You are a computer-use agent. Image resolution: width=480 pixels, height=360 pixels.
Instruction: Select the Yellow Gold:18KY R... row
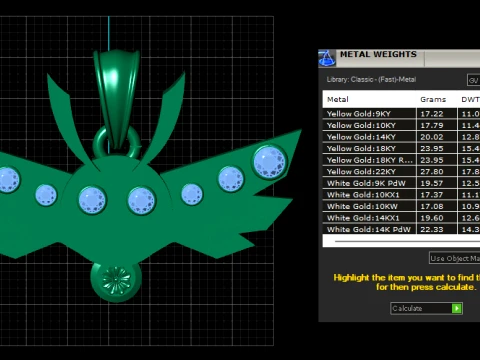click(x=401, y=160)
